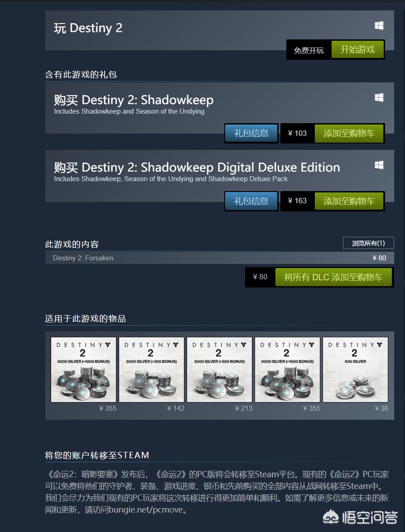The width and height of the screenshot is (405, 532).
Task: Select first 5000 Silver pack priced ¥355
Action: (x=83, y=369)
